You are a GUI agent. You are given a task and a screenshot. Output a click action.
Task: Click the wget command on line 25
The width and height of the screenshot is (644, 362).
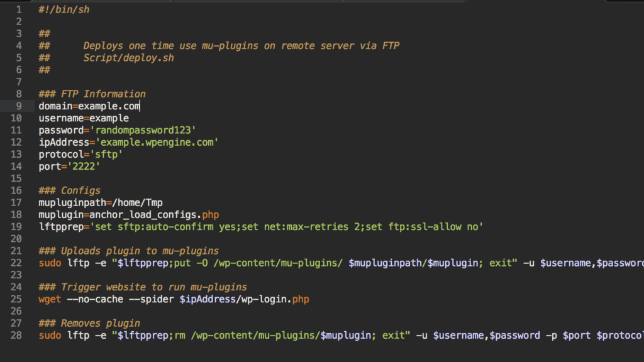tap(50, 299)
